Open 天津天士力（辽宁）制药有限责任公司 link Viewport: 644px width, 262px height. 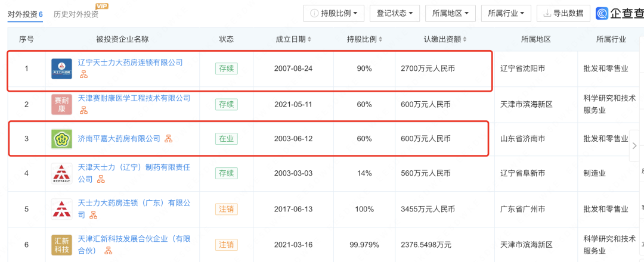[x=134, y=173]
